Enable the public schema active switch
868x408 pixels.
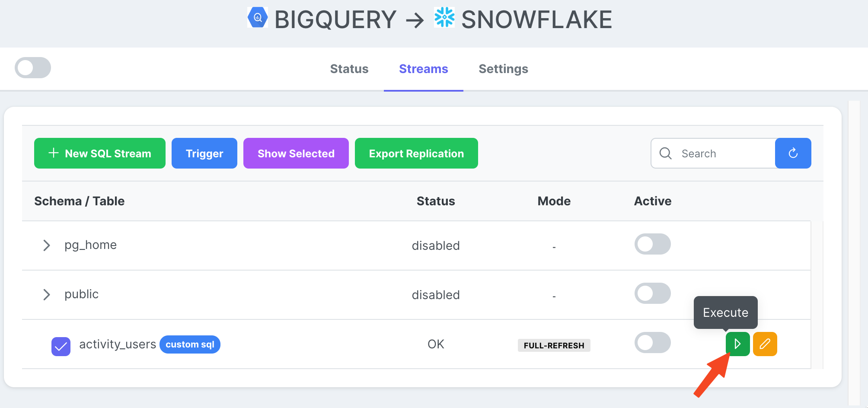coord(652,293)
